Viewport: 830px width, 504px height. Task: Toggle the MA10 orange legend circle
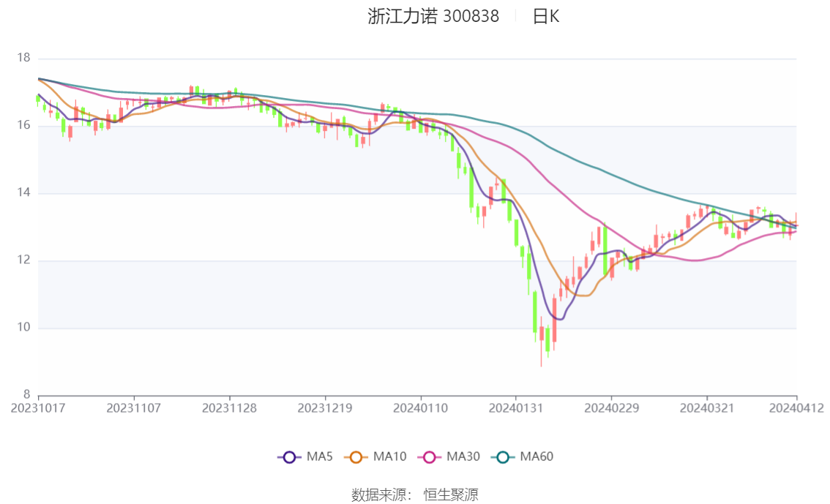click(356, 457)
